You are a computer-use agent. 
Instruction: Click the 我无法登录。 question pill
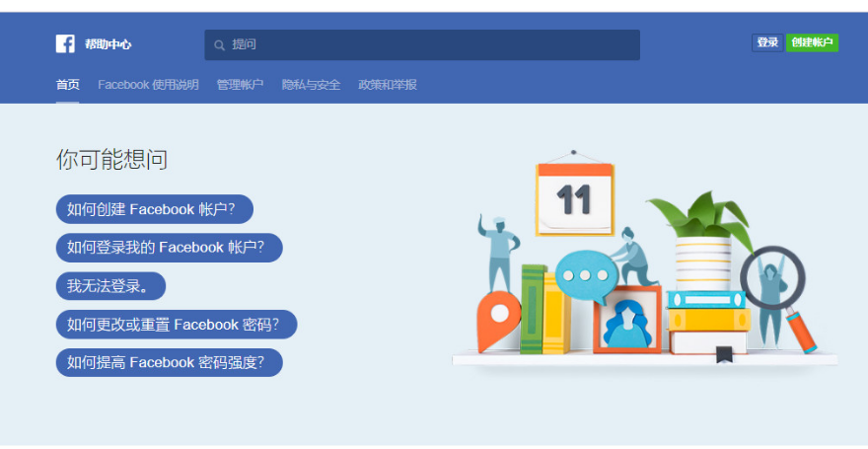pyautogui.click(x=110, y=286)
